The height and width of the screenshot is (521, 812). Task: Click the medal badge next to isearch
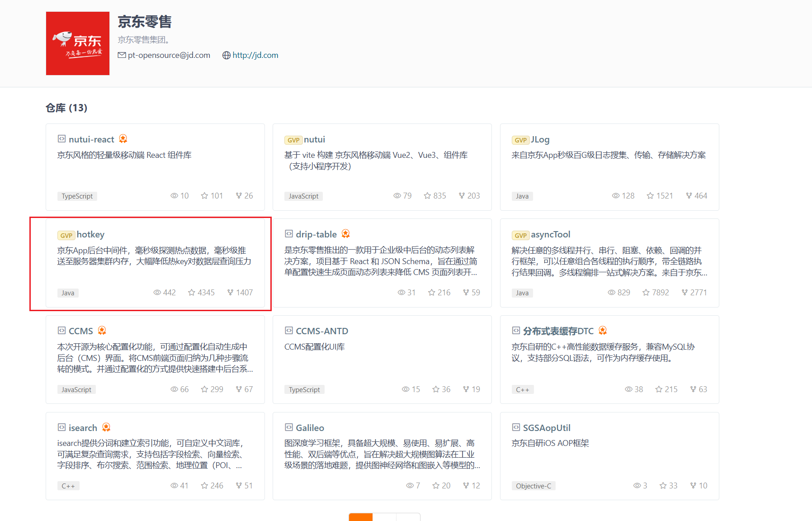click(106, 427)
